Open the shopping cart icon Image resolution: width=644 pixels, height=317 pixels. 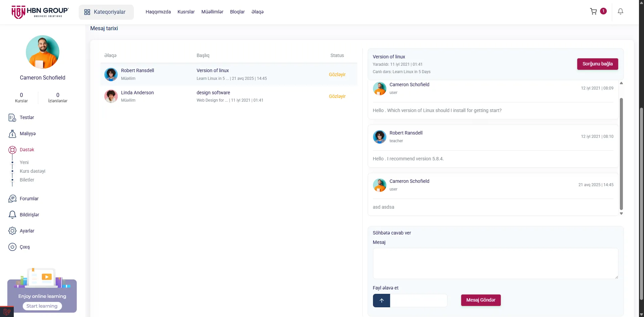(x=593, y=11)
